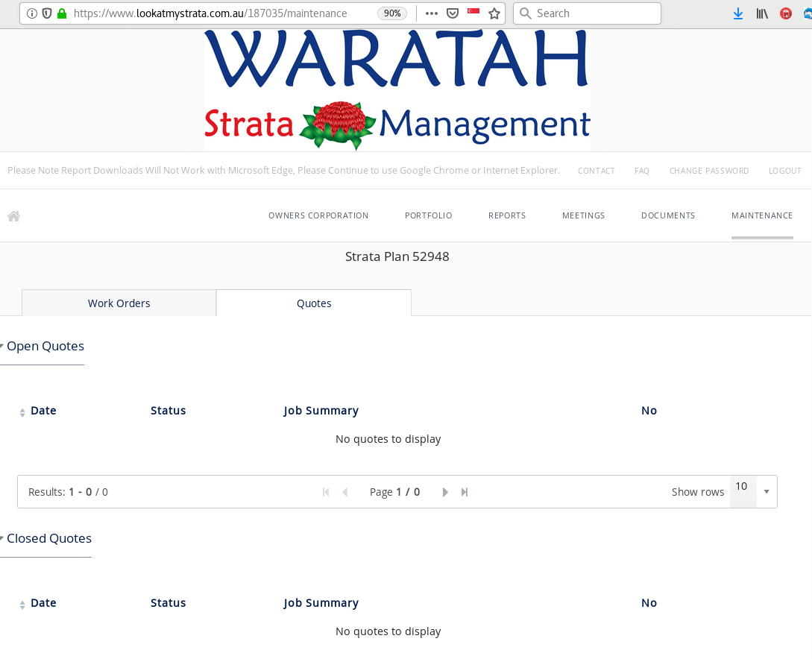The width and height of the screenshot is (812, 659).
Task: Click No column header in Closed Quotes
Action: (649, 602)
